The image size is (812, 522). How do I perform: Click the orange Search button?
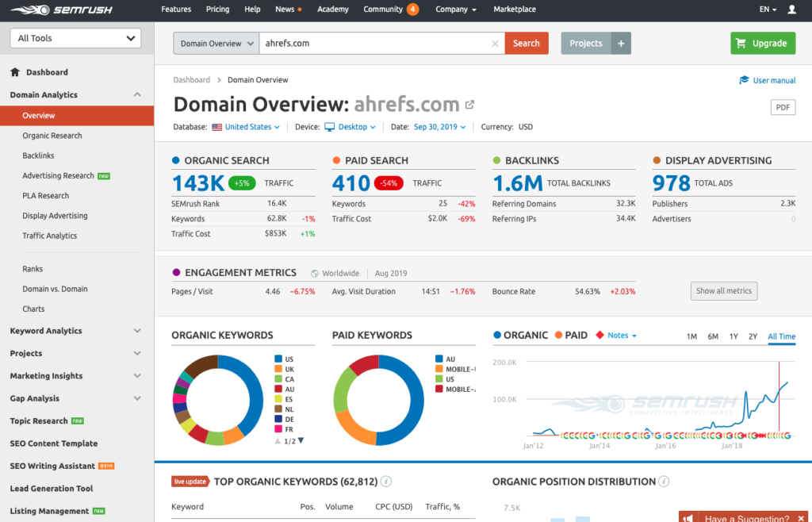[x=527, y=44]
